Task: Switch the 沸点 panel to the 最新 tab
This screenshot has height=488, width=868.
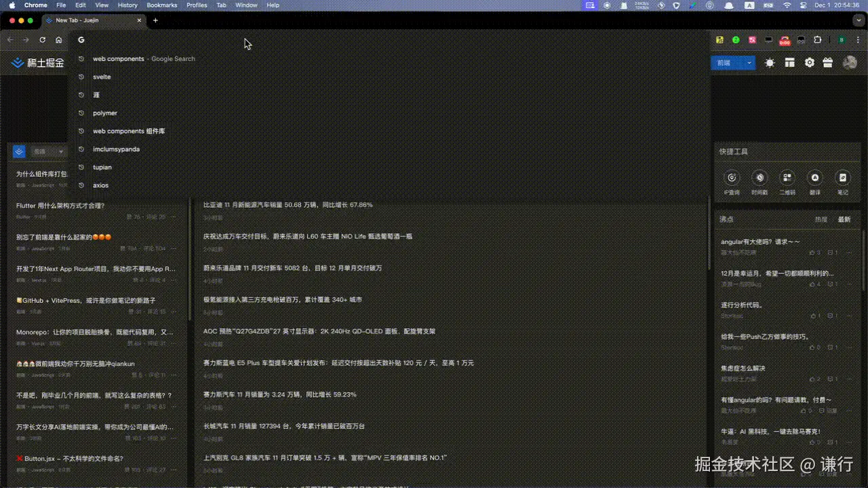Action: click(844, 220)
